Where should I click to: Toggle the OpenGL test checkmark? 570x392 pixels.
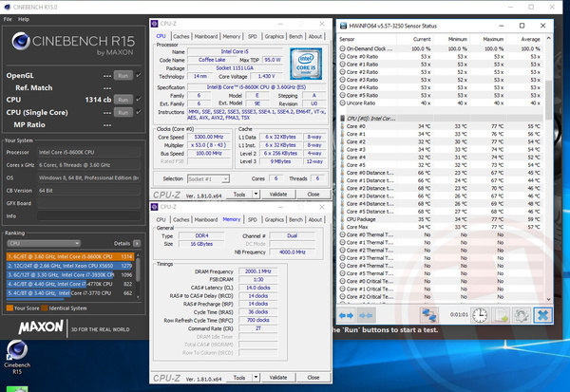138,75
